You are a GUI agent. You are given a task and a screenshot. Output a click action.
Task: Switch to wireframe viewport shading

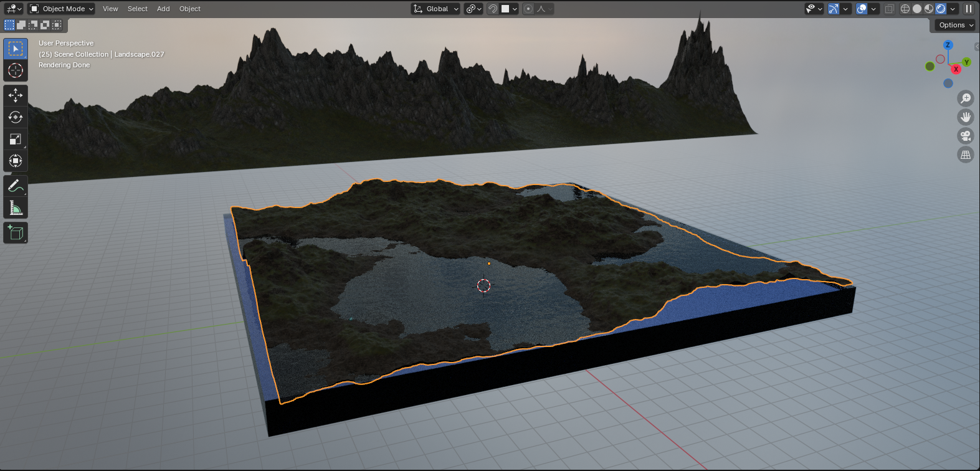point(905,9)
